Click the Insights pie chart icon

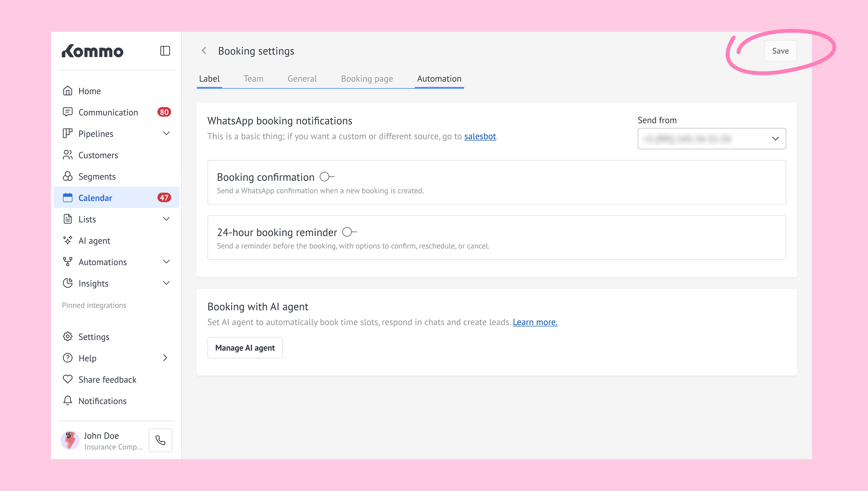click(x=68, y=283)
